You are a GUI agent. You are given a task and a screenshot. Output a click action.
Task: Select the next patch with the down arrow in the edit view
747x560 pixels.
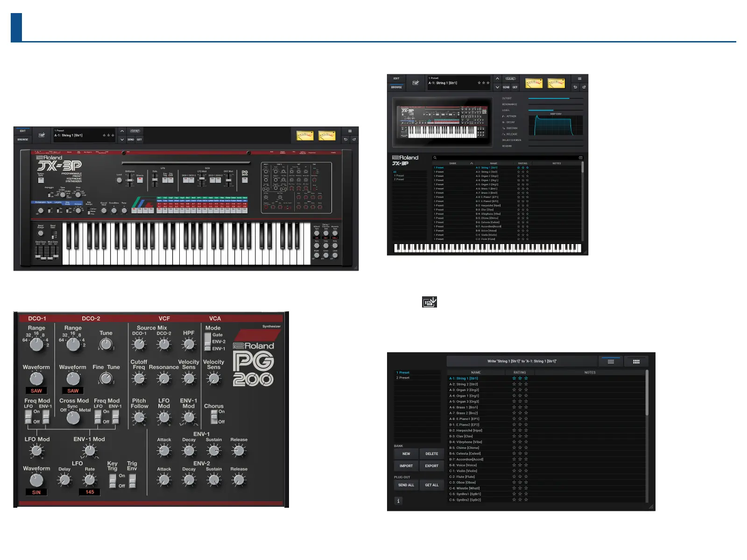122,140
